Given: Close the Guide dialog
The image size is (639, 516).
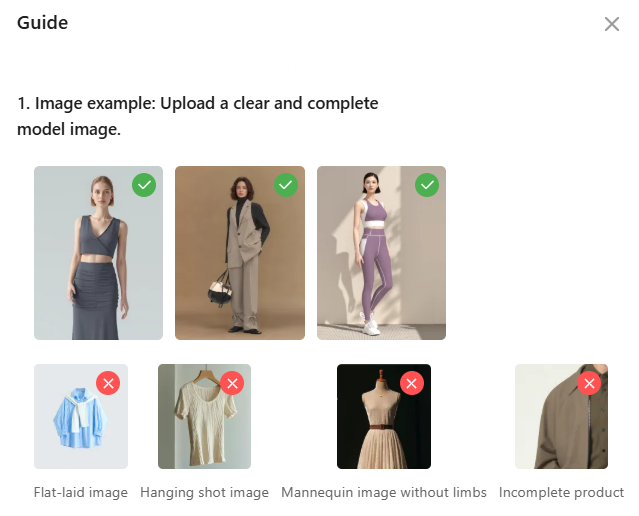Looking at the screenshot, I should coord(612,24).
